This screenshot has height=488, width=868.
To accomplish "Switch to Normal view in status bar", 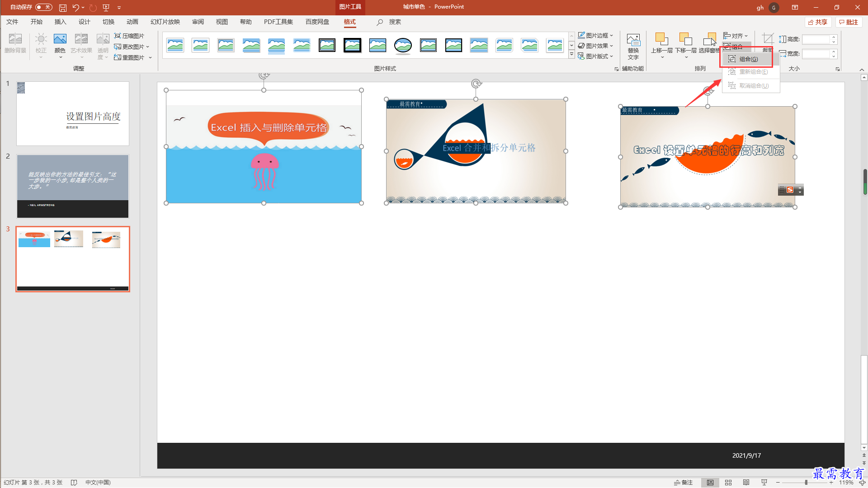I will click(710, 483).
